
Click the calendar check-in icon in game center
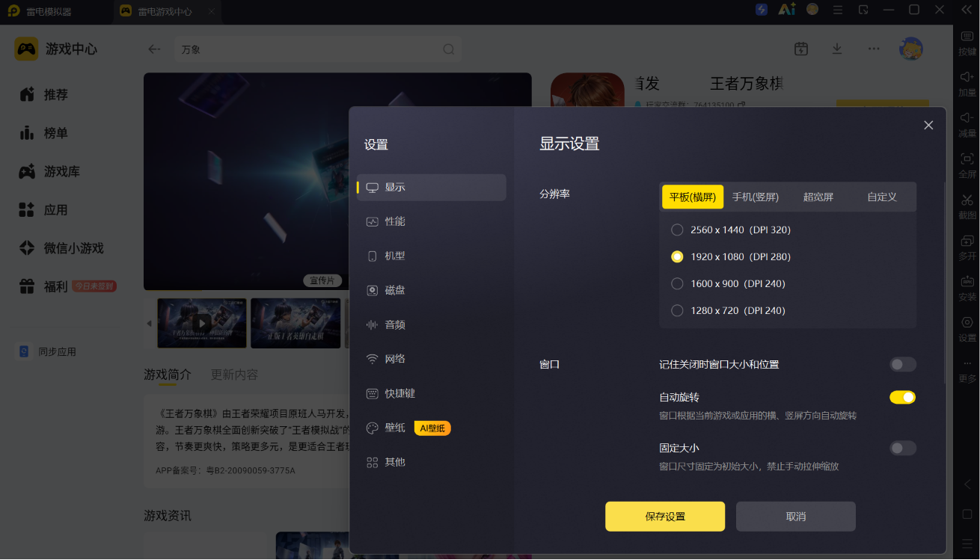(x=801, y=49)
